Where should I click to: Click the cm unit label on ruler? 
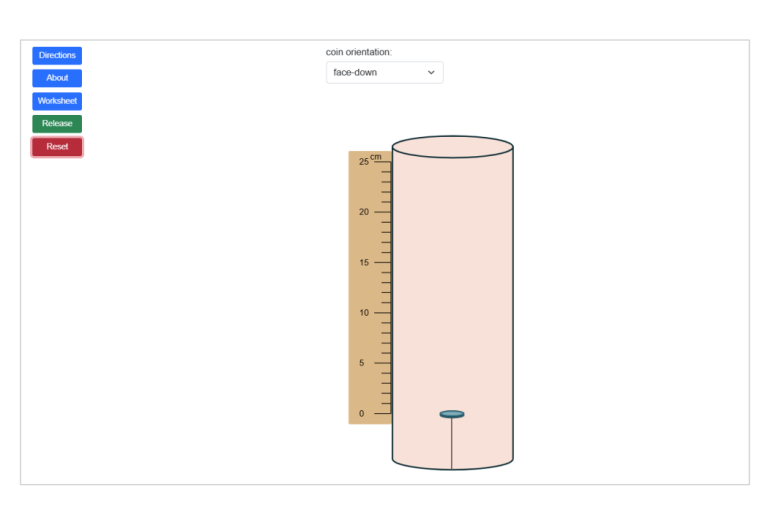tap(376, 156)
